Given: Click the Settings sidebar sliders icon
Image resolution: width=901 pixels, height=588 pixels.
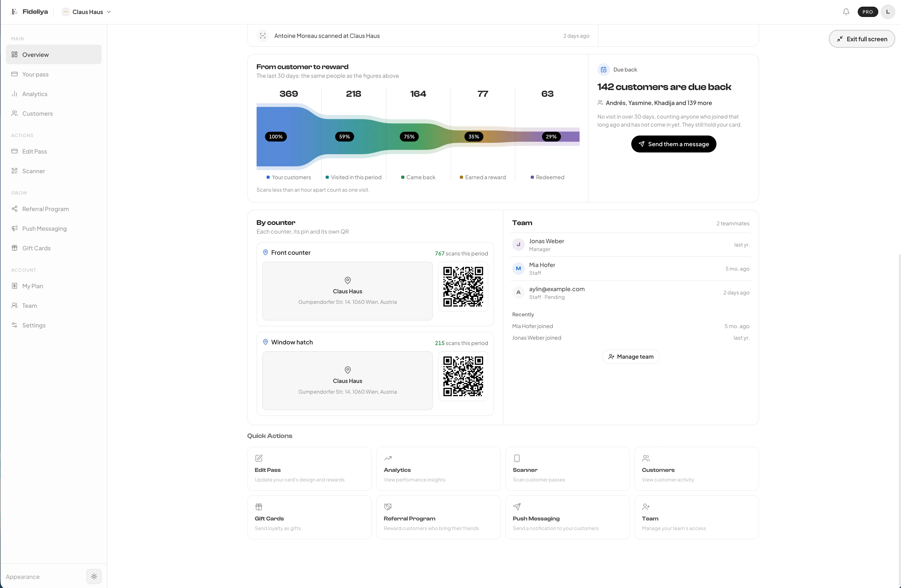Looking at the screenshot, I should point(14,325).
